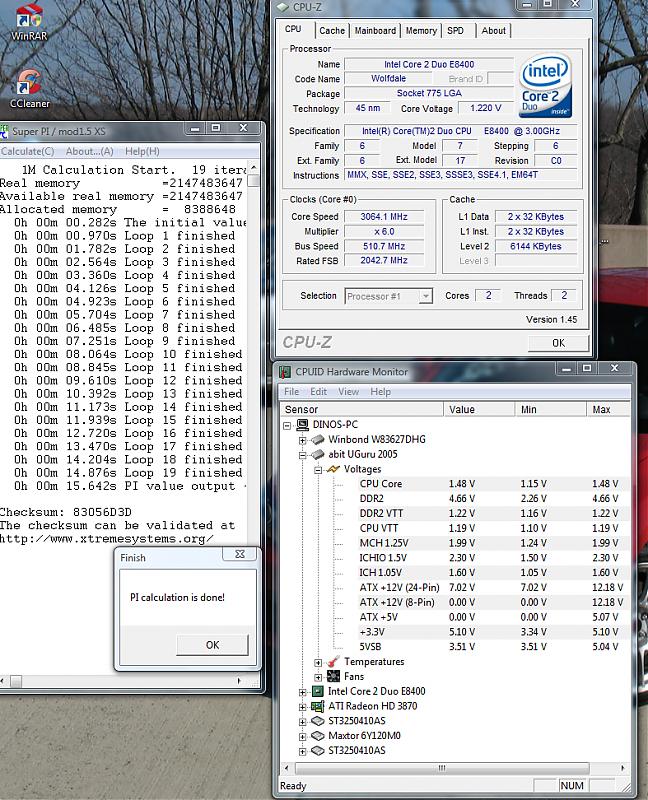Collapse the Voltages node
Viewport: 648px width, 800px height.
pos(318,470)
